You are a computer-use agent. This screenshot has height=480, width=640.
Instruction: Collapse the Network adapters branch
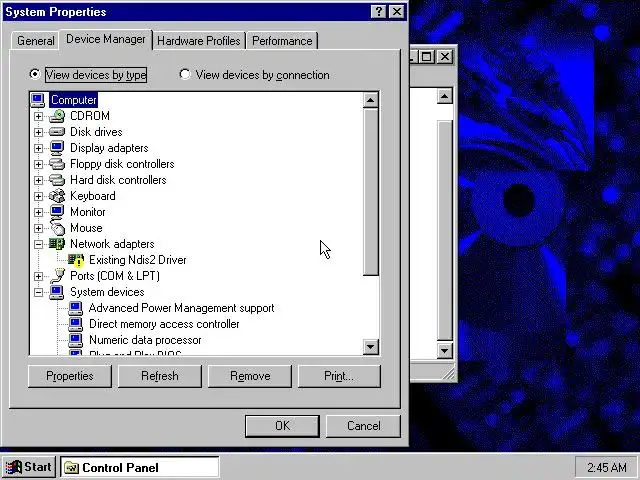tap(38, 244)
